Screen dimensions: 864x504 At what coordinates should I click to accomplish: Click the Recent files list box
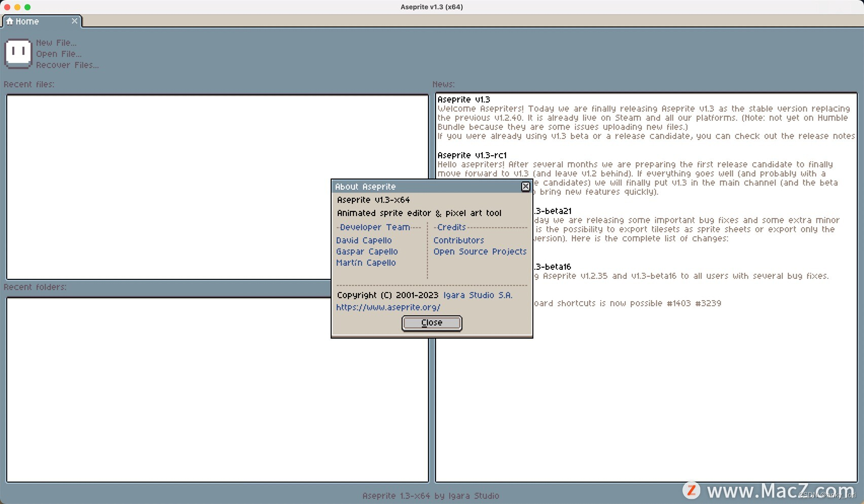218,187
